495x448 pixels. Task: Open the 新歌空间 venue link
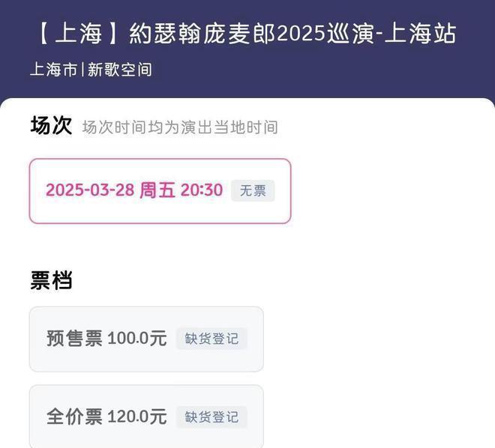click(120, 70)
